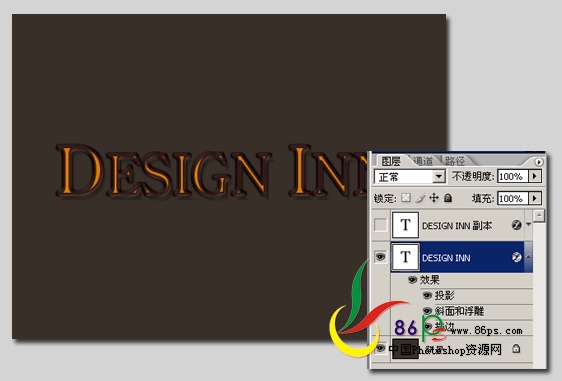Click the background layer lock icon
Screen dimensions: 562x381
pyautogui.click(x=516, y=348)
